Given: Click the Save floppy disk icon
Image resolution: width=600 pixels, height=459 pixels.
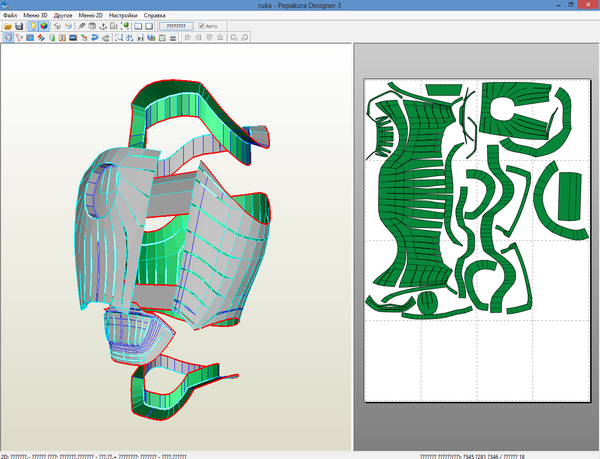Looking at the screenshot, I should point(20,26).
